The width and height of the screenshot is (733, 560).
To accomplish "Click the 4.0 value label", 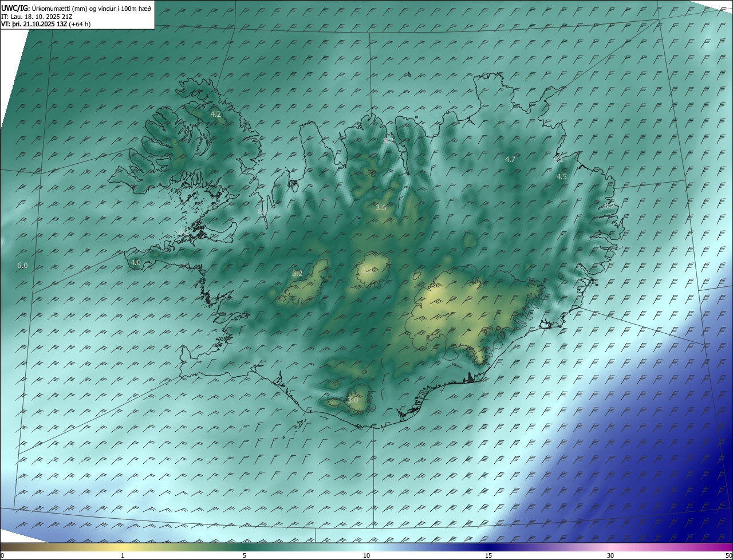I will click(x=136, y=263).
